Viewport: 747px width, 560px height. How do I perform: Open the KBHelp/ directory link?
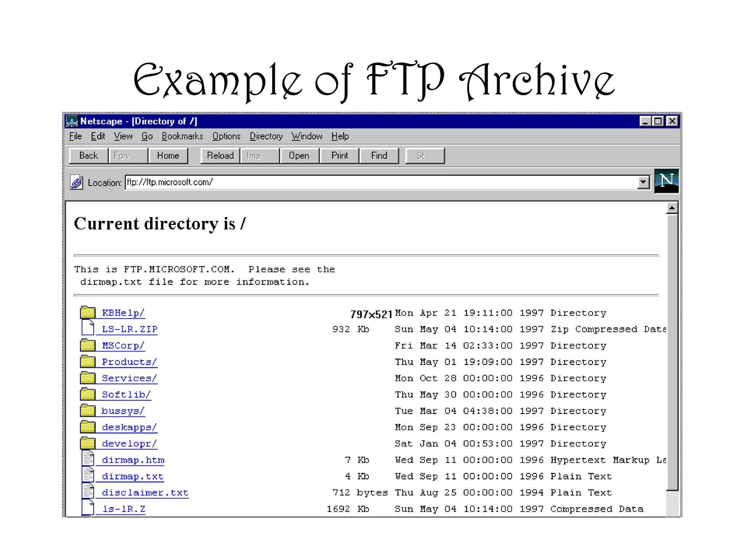click(123, 313)
